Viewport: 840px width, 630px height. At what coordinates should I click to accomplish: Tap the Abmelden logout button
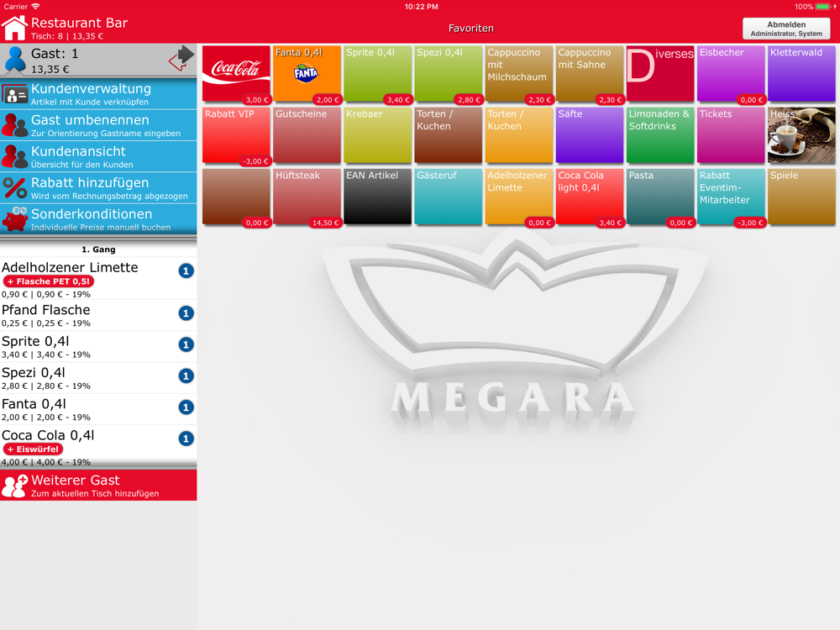coord(786,29)
